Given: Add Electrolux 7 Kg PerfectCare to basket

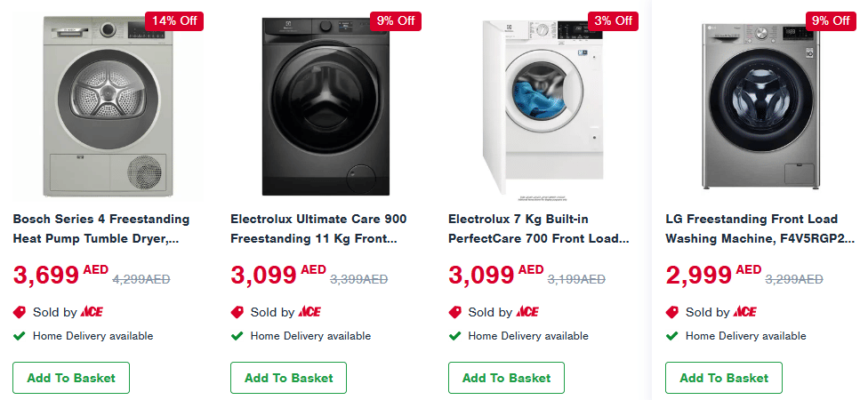Looking at the screenshot, I should coord(507,378).
